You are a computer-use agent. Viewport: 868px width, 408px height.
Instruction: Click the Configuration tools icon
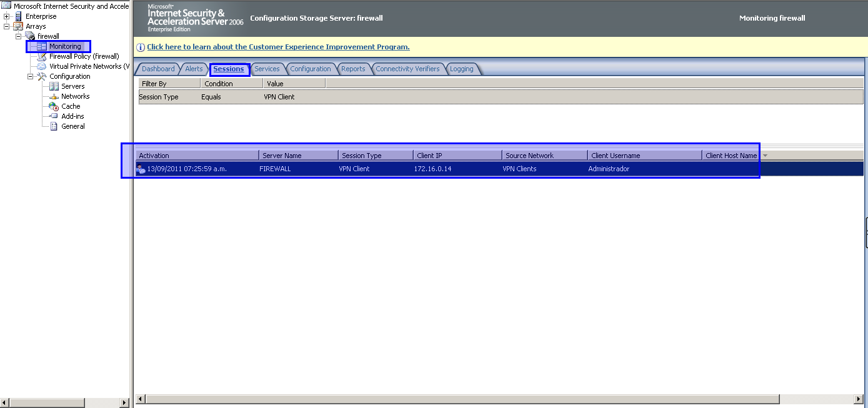tap(42, 76)
